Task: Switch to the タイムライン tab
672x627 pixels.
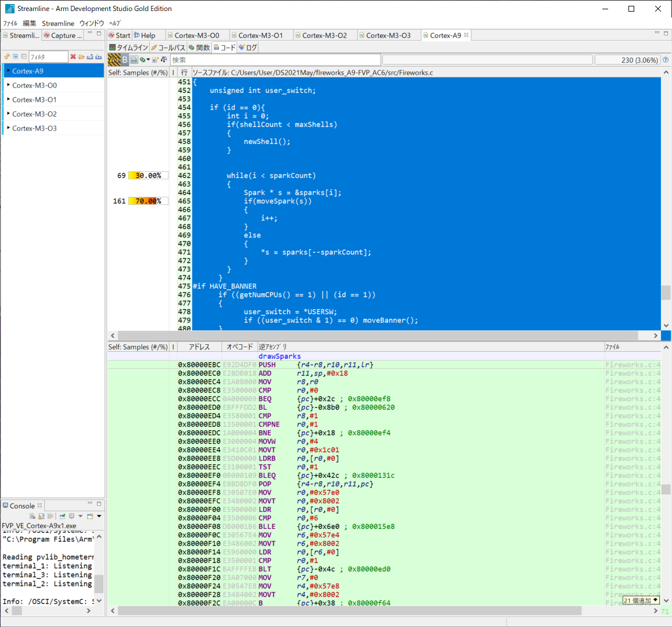Action: click(128, 48)
